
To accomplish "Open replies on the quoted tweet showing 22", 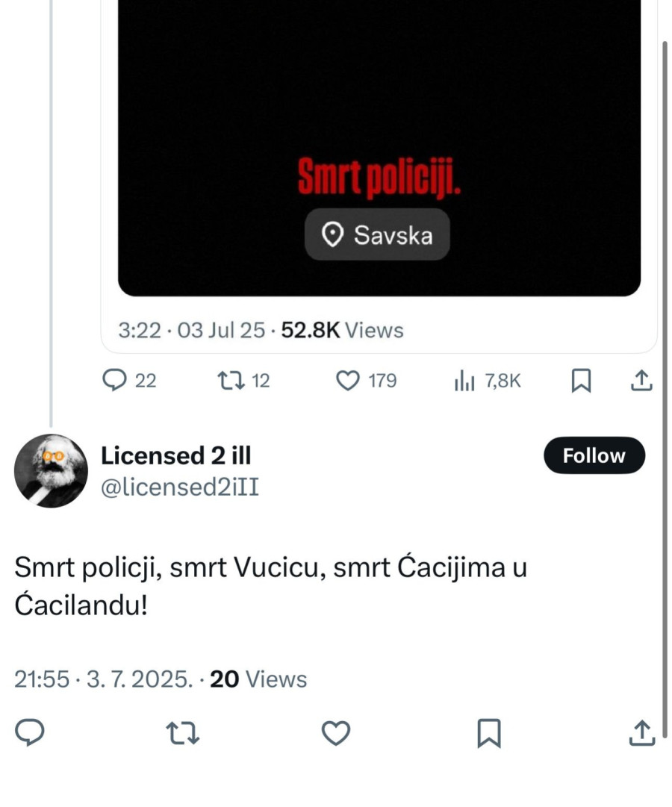I will pyautogui.click(x=114, y=381).
